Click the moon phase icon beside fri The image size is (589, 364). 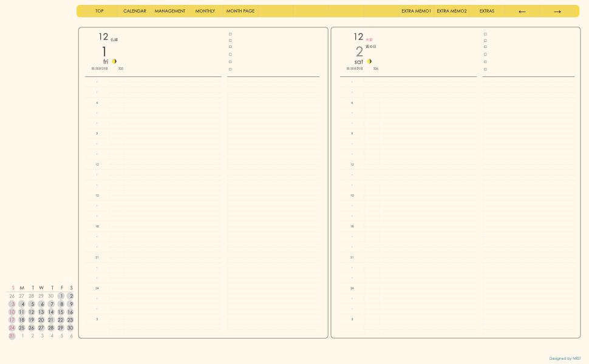click(x=114, y=61)
